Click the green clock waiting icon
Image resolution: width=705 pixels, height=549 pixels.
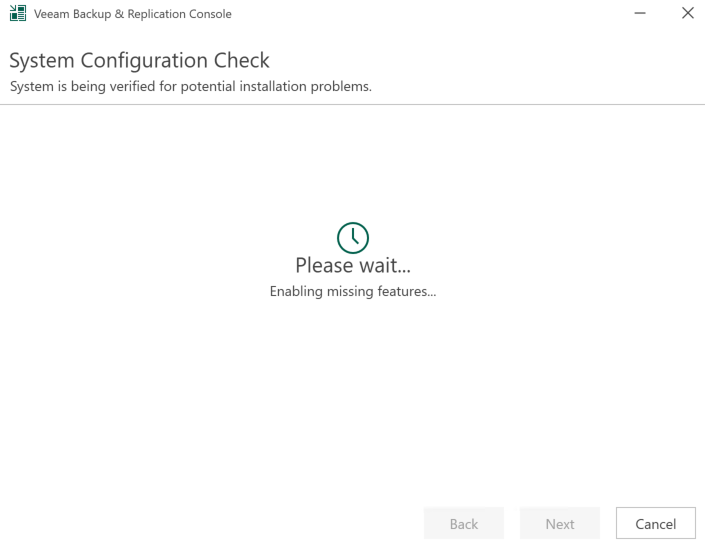352,236
